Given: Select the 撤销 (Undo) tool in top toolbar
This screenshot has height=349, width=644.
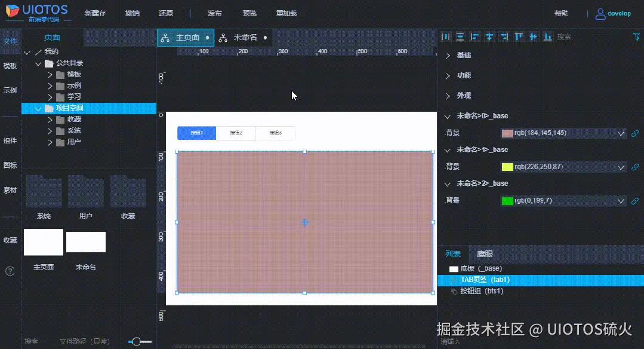Looking at the screenshot, I should point(133,13).
